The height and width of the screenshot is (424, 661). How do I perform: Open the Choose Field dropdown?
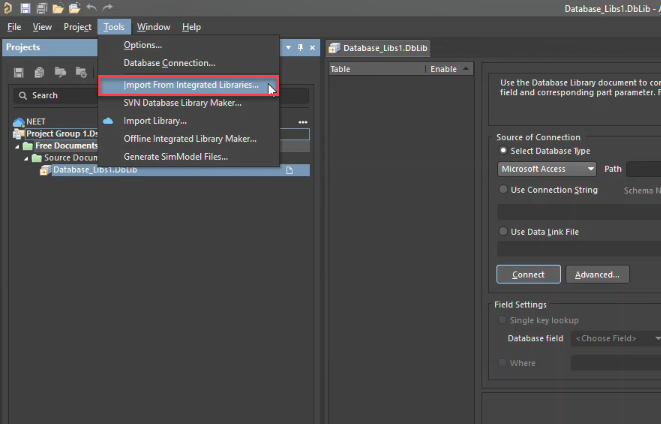point(616,338)
